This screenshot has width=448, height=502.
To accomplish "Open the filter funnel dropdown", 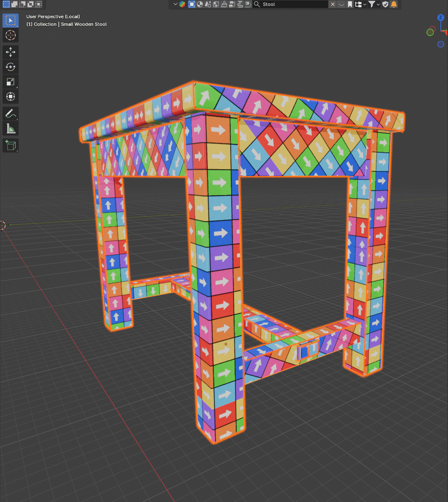I will 374,4.
